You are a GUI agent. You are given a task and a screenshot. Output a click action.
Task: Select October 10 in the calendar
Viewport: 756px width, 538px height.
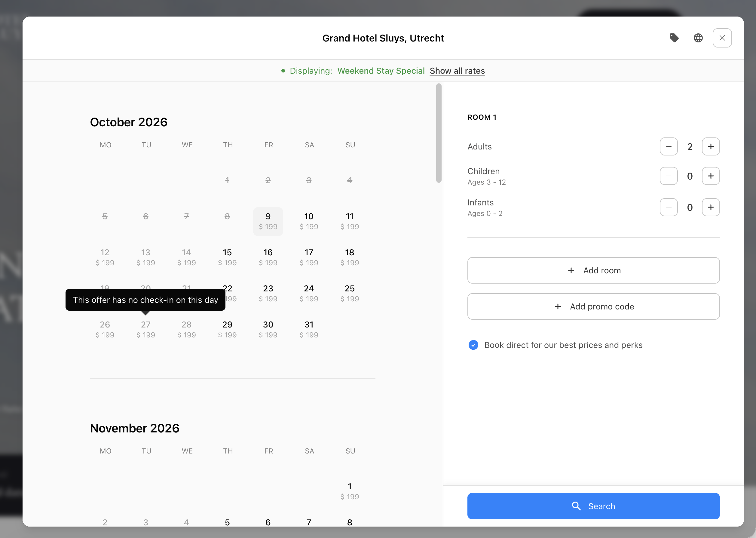pyautogui.click(x=309, y=221)
